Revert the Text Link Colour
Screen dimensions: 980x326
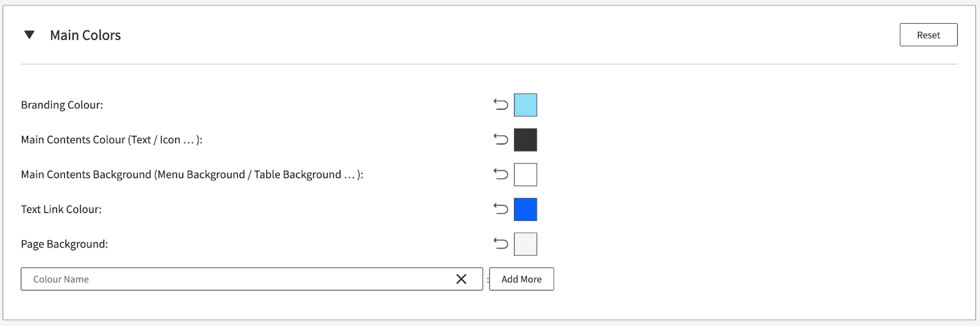coord(501,210)
